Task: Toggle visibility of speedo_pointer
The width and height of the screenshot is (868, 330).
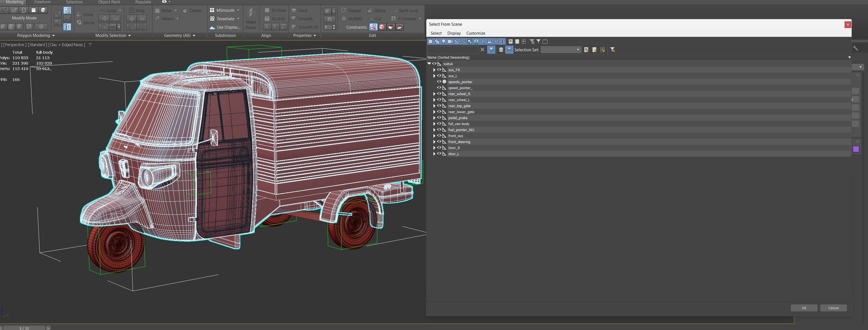Action: (439, 82)
